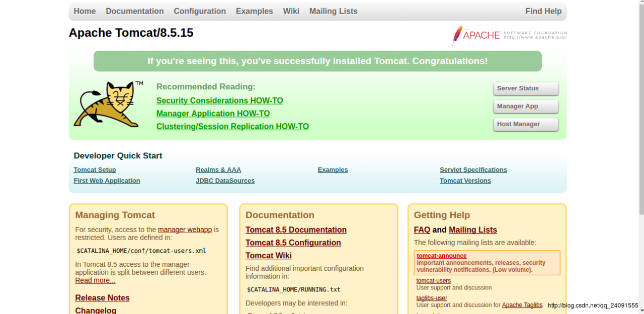The height and width of the screenshot is (314, 644).
Task: Open the Documentation navigation item
Action: point(134,11)
